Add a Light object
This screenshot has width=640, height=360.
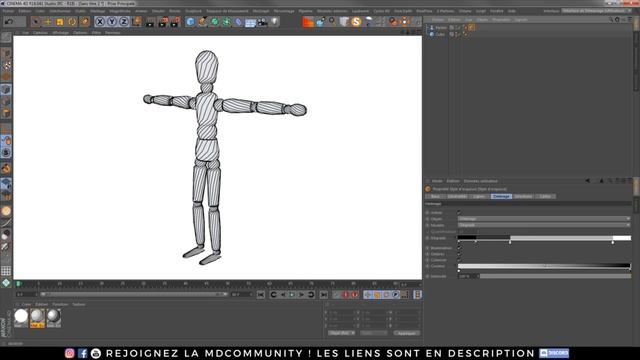(x=275, y=22)
